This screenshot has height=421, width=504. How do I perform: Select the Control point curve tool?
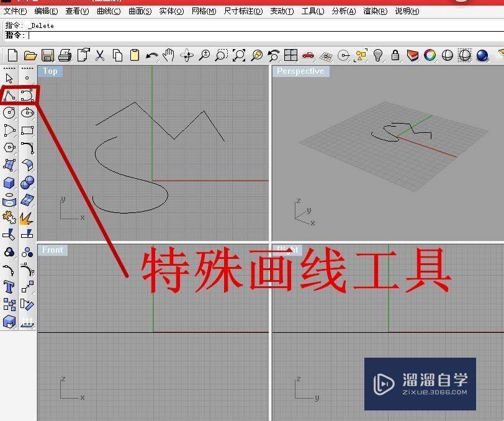point(27,95)
